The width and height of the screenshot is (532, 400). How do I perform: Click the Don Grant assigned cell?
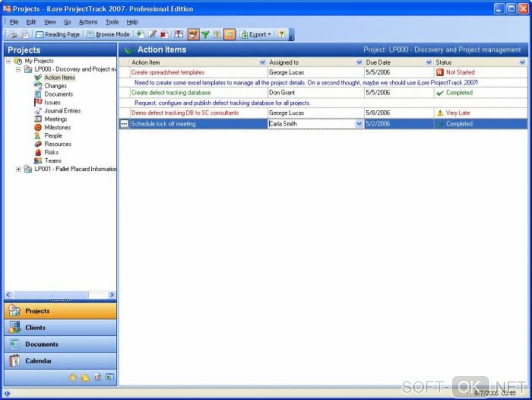pyautogui.click(x=316, y=93)
